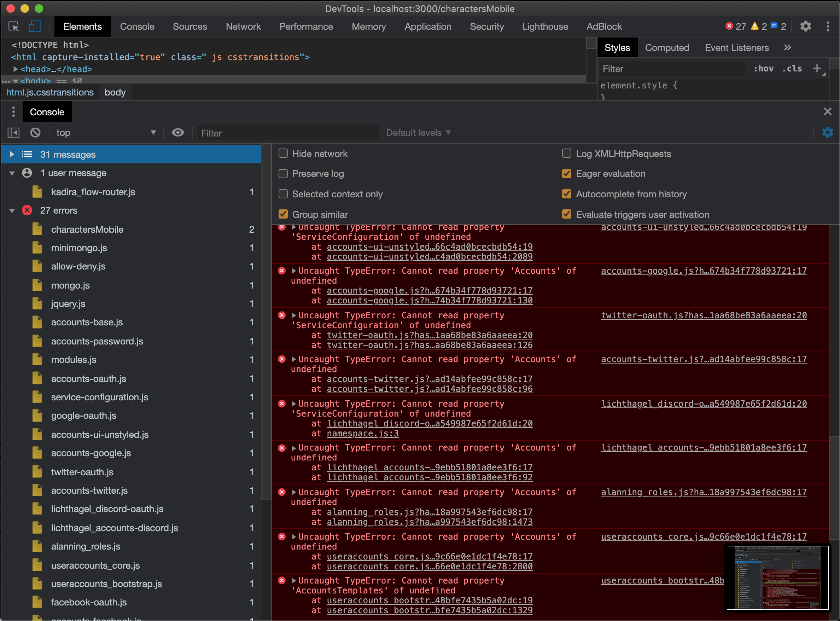Viewport: 840px width, 621px height.
Task: Uncheck Autocomplete from history
Action: click(x=566, y=194)
